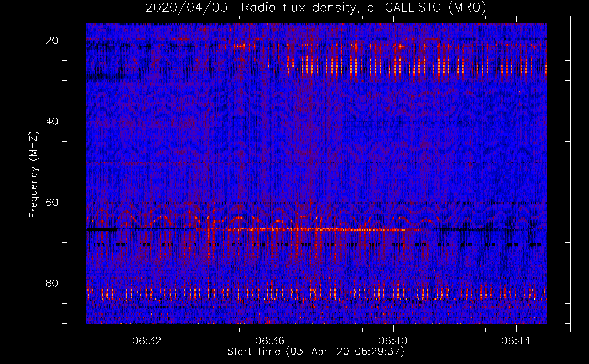Click the plot title "2020/04/03 Radio flux density, e-CALLISTO (MRO)"
Viewport: 589px width, 364px height.
click(x=316, y=8)
